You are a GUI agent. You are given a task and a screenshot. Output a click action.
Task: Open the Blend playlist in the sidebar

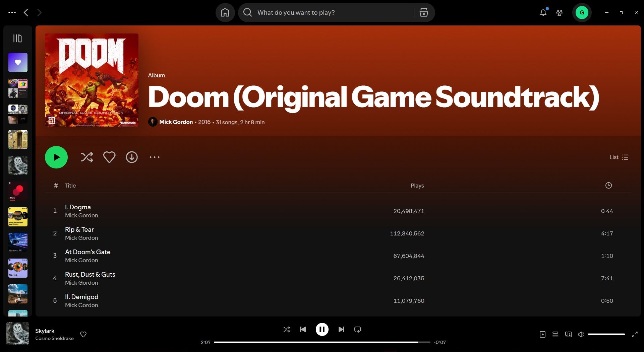[18, 191]
